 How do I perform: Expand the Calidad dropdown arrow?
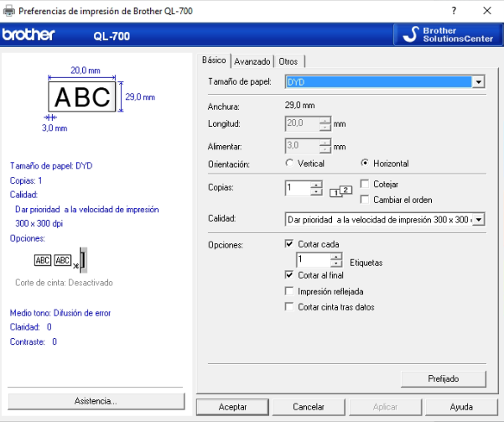[x=479, y=220]
